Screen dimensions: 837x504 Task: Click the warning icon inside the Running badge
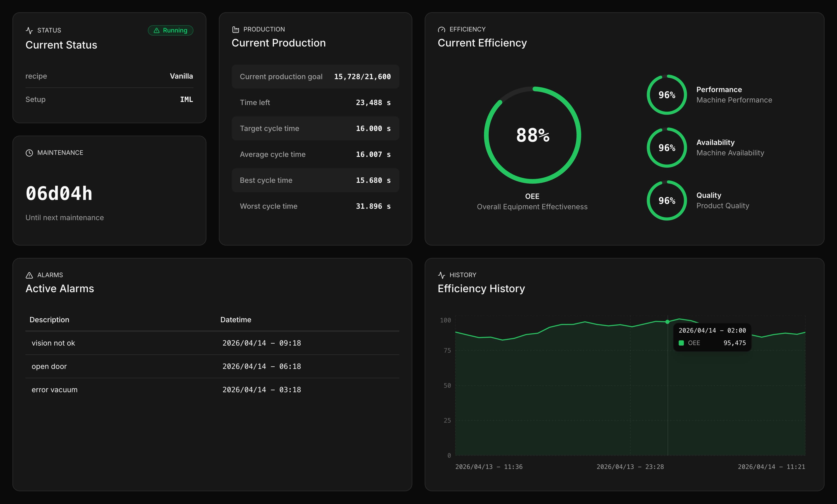157,30
